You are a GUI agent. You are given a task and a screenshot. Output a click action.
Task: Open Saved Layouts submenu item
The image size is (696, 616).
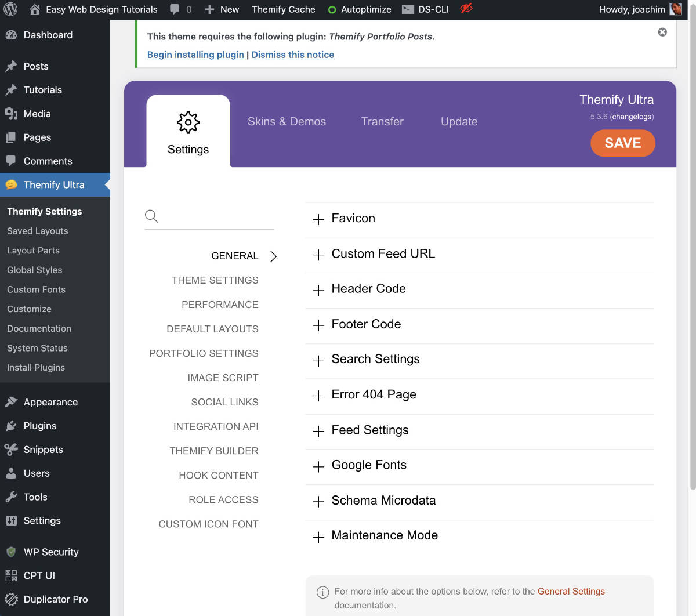pyautogui.click(x=38, y=231)
